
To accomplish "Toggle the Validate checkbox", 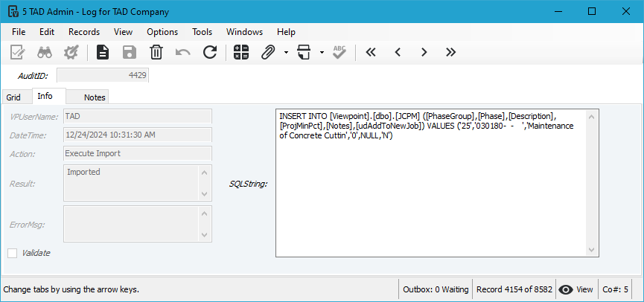I will (x=13, y=253).
